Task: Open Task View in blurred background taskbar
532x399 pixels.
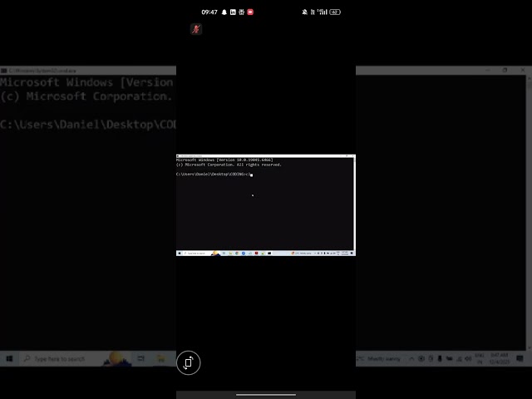Action: click(140, 358)
